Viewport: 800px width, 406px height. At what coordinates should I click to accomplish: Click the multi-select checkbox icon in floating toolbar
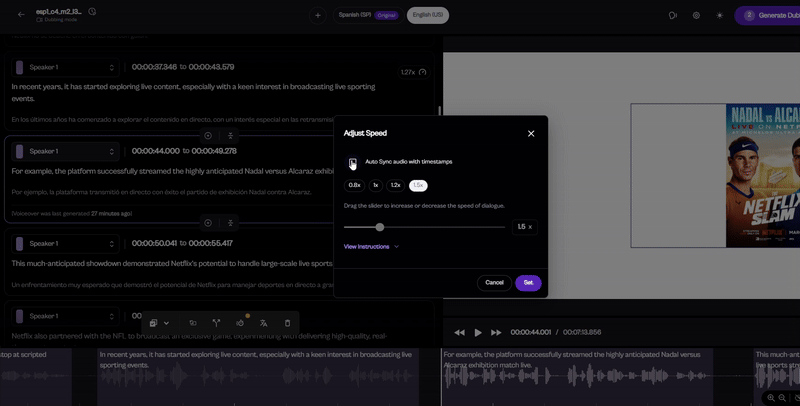tap(153, 323)
